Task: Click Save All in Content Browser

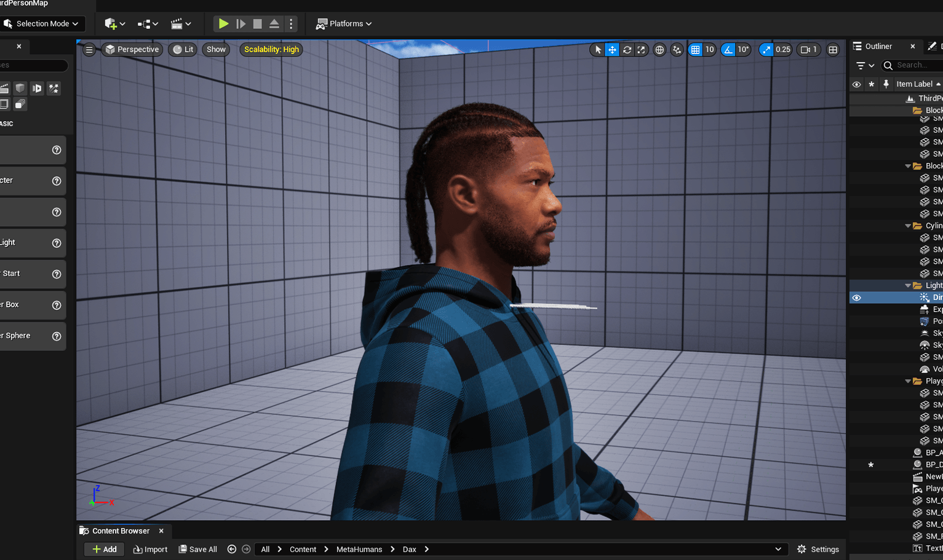Action: point(197,550)
